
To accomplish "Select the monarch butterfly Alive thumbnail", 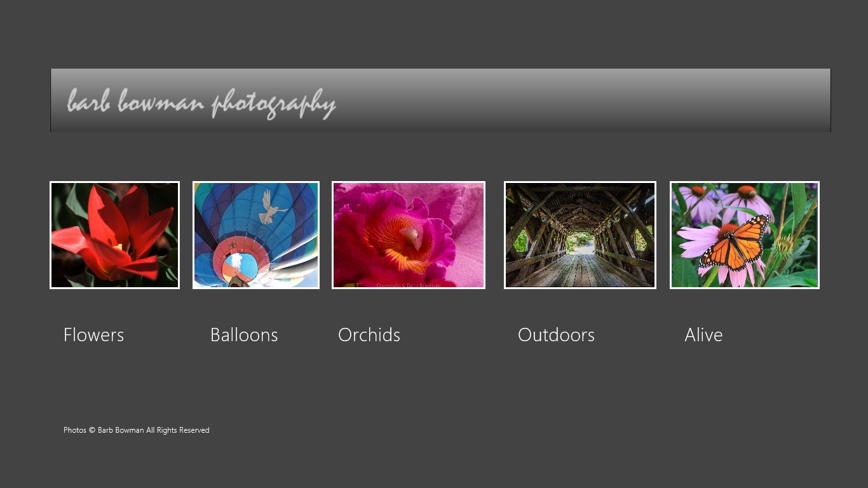I will click(x=745, y=235).
